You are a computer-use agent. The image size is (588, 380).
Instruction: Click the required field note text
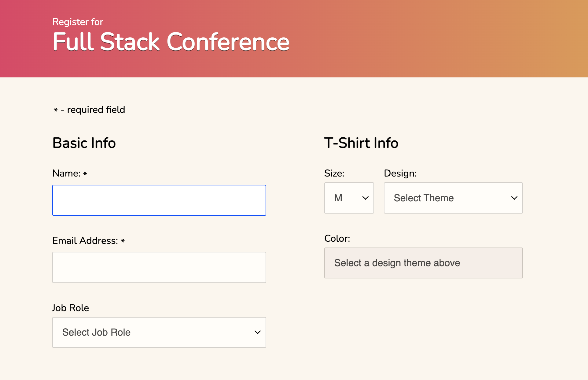click(89, 110)
